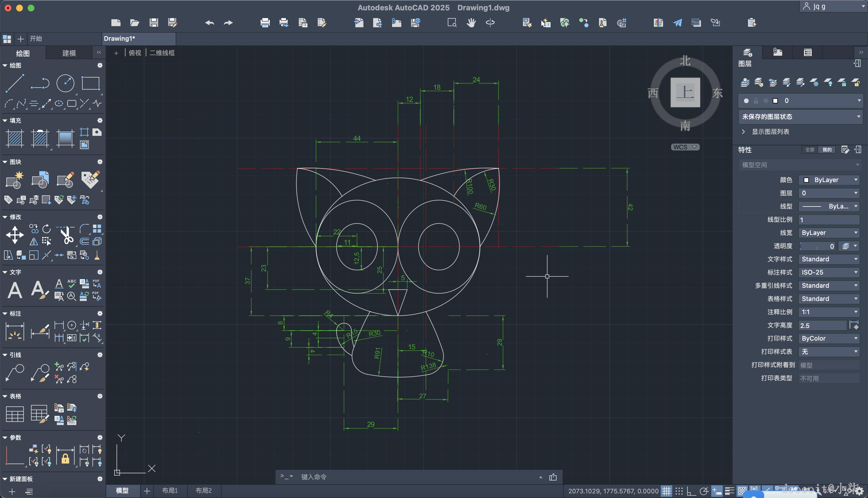
Task: Select the Move tool in 修改 panel
Action: click(x=15, y=235)
